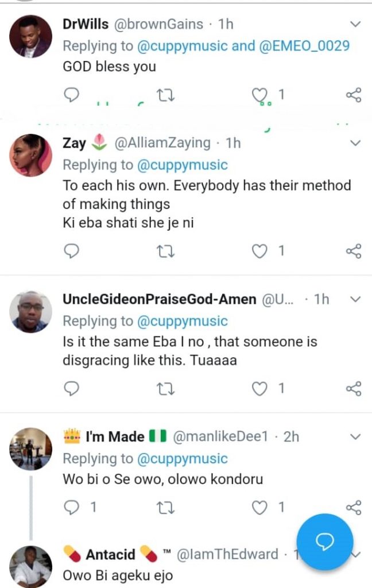Open the dropdown arrow on UncleGideon's tweet
Screen dimensions: 372x588
pos(355,299)
